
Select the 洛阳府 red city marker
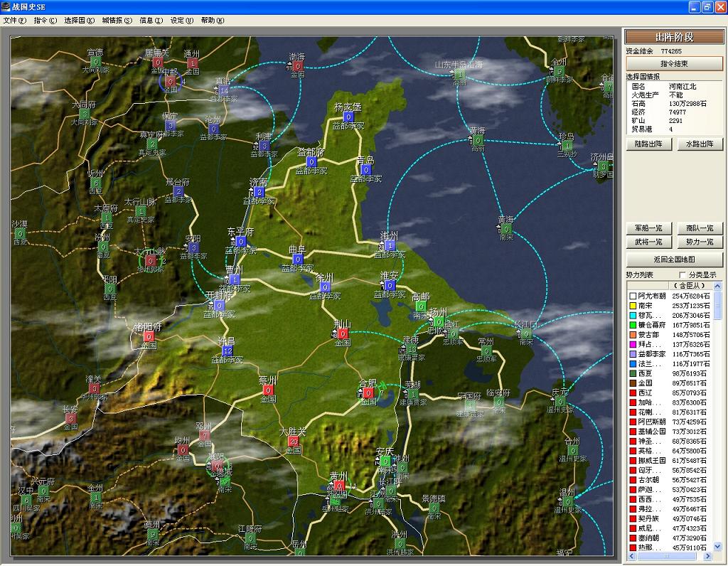[149, 336]
